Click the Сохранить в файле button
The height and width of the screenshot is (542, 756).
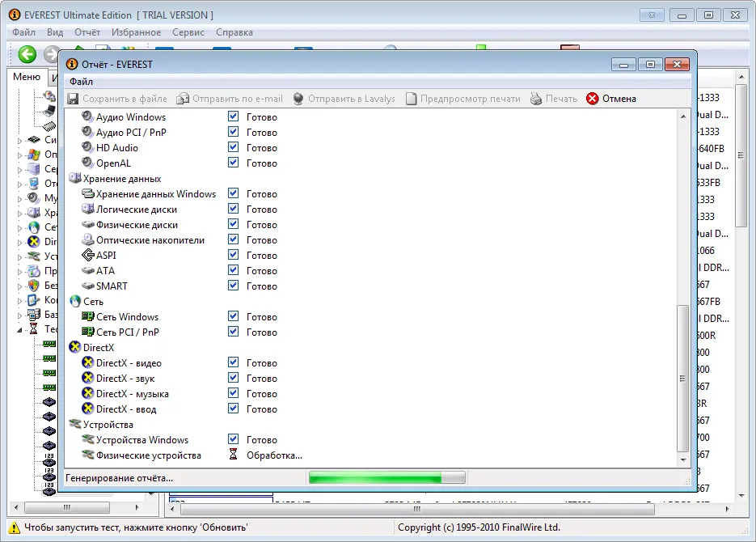[116, 99]
